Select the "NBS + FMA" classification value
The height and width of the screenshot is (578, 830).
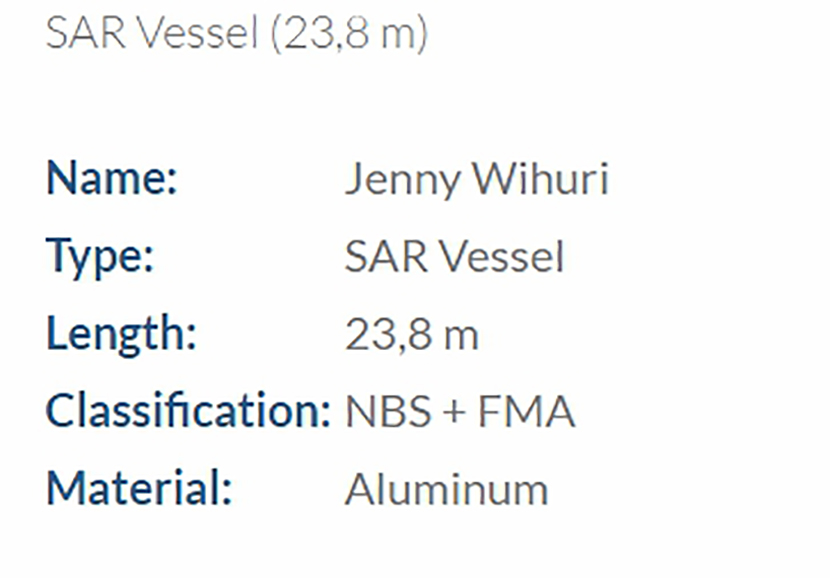pos(460,412)
